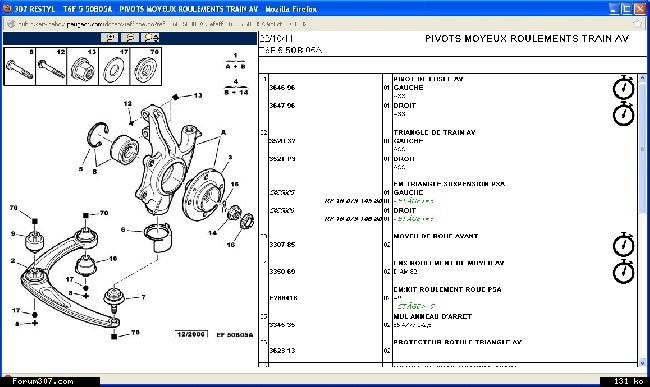Zoom in on the parts diagram
650x387 pixels.
coord(109,38)
